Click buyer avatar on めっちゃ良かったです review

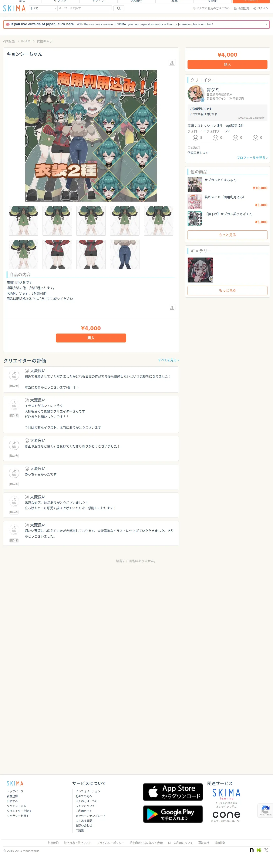click(x=14, y=473)
